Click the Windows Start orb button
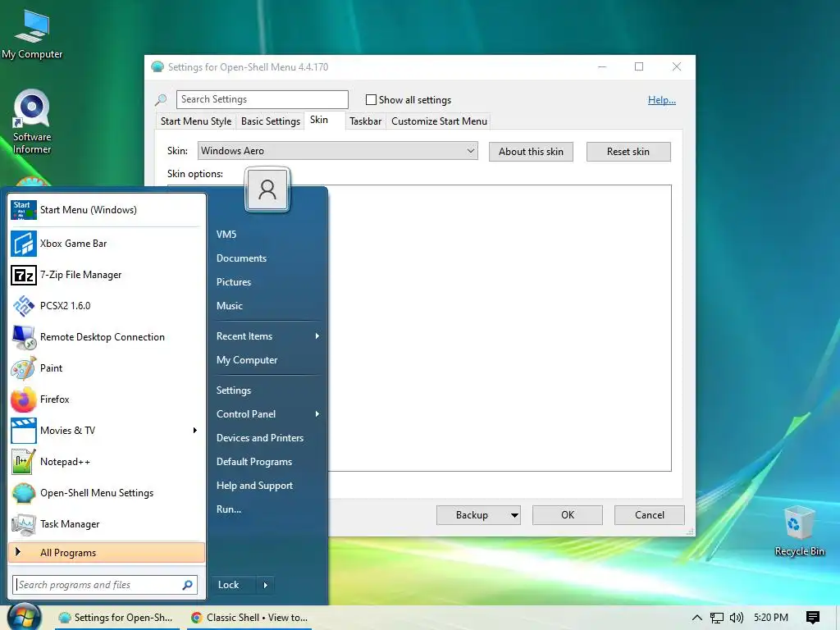The height and width of the screenshot is (630, 840). [24, 617]
